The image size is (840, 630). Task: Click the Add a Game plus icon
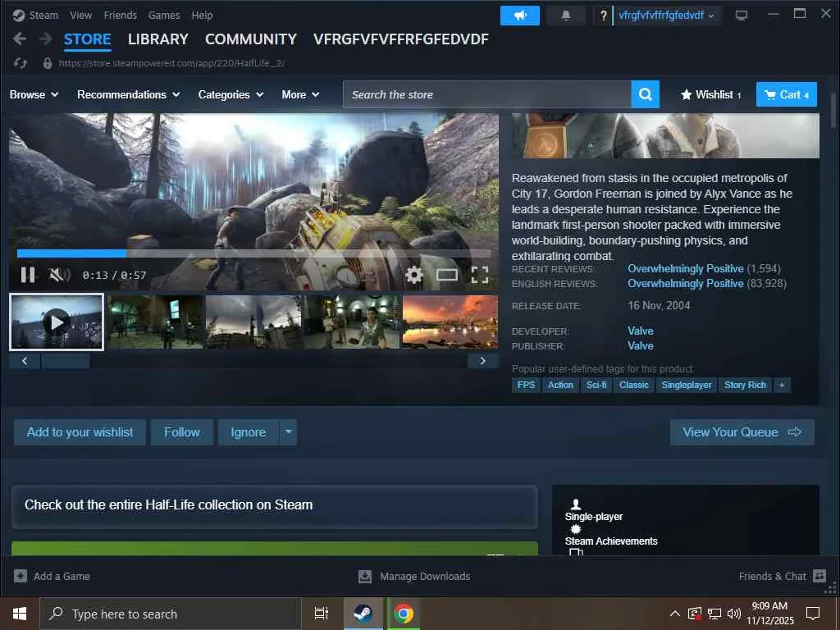click(x=21, y=576)
